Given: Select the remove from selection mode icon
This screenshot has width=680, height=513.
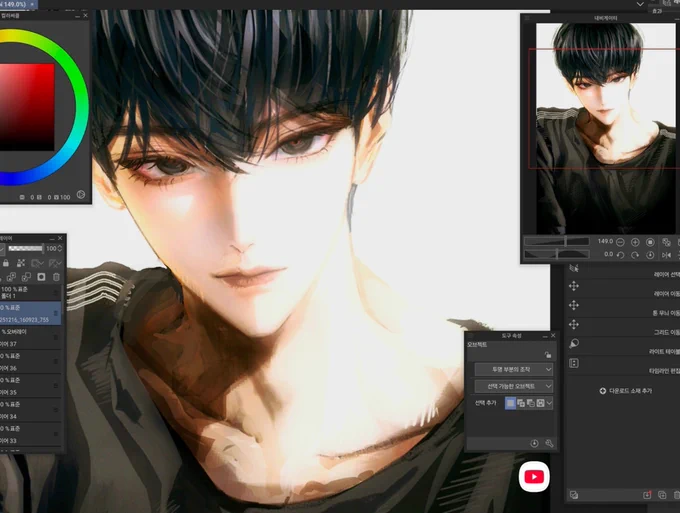Looking at the screenshot, I should point(530,403).
